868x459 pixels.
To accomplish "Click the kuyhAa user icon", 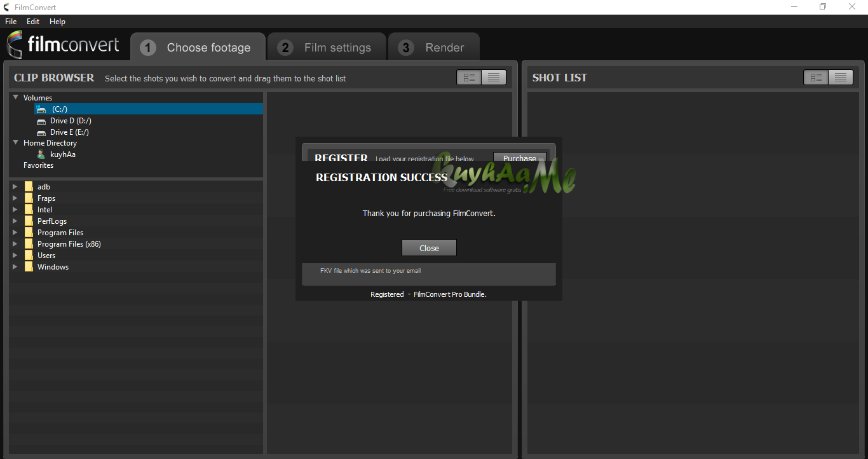I will tap(41, 154).
